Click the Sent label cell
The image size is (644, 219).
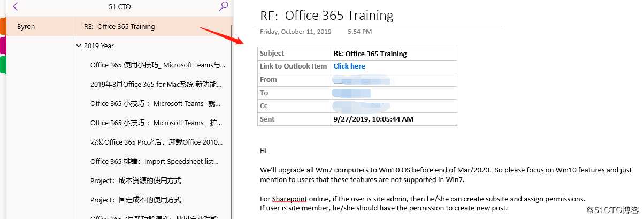(x=294, y=119)
